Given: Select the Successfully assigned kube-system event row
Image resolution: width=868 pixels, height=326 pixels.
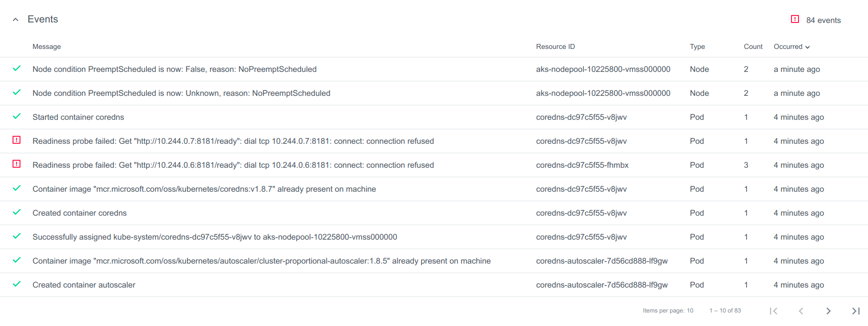Looking at the screenshot, I should click(214, 237).
